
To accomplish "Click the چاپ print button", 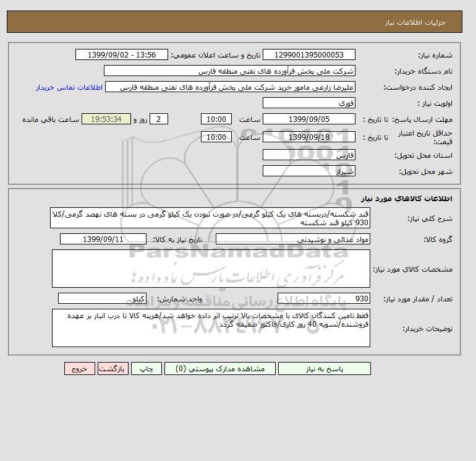I will pyautogui.click(x=147, y=369).
